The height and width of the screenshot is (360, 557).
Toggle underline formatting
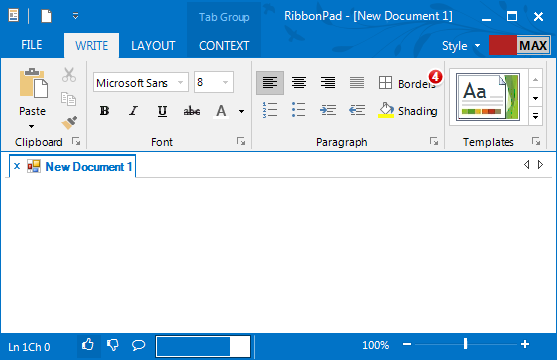tap(162, 111)
